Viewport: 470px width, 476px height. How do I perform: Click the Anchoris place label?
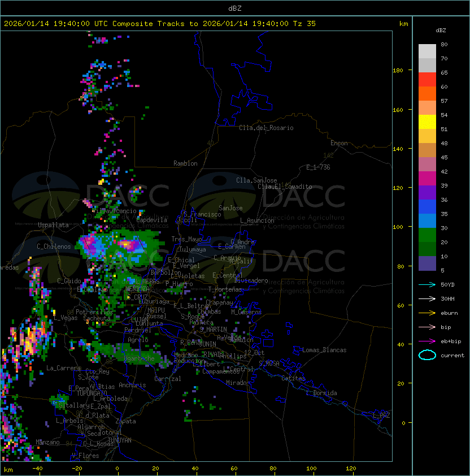132,385
